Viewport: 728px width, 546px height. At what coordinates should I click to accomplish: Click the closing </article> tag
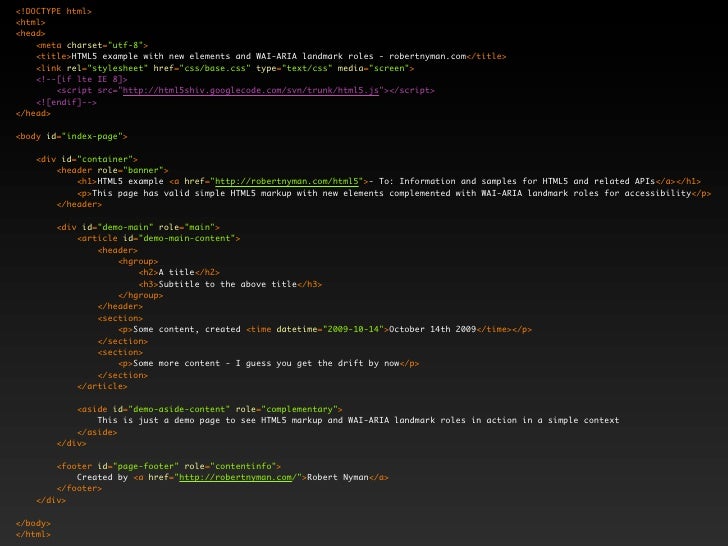click(x=102, y=386)
